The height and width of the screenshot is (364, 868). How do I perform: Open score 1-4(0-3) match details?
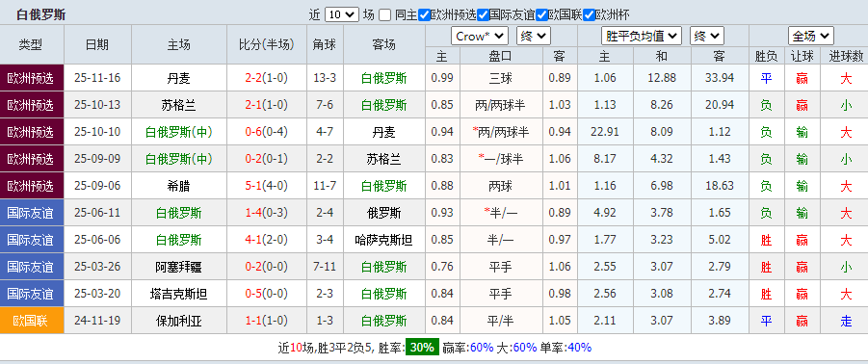pyautogui.click(x=266, y=213)
